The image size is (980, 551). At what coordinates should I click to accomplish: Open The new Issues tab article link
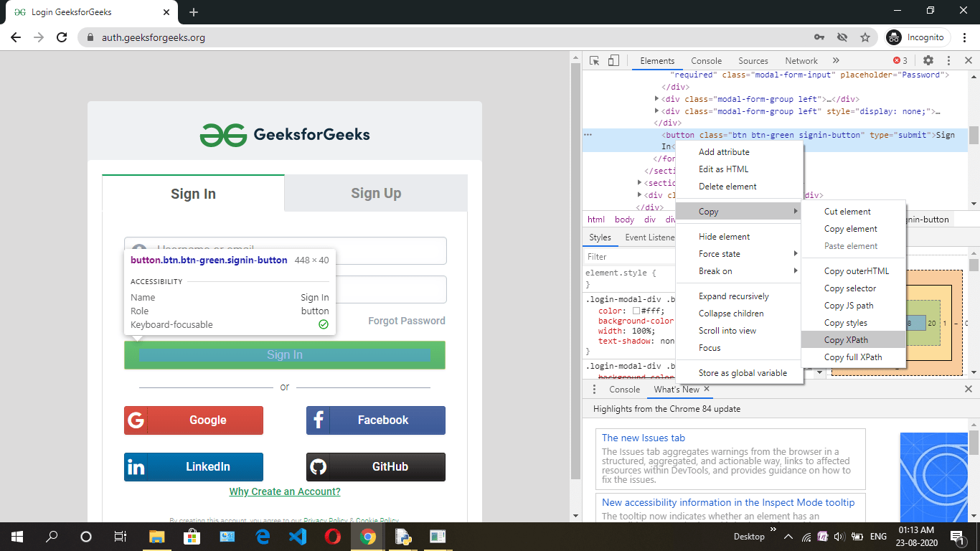point(644,438)
